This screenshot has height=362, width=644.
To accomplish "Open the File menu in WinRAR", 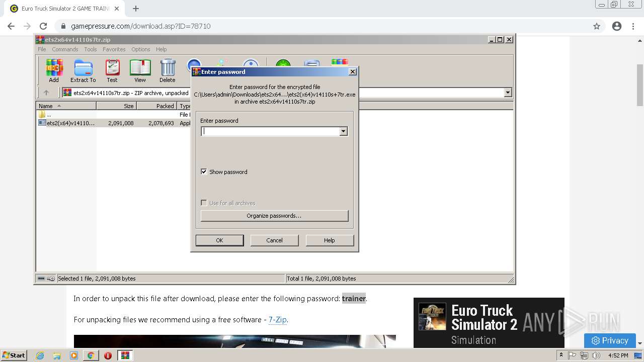I will click(x=42, y=49).
